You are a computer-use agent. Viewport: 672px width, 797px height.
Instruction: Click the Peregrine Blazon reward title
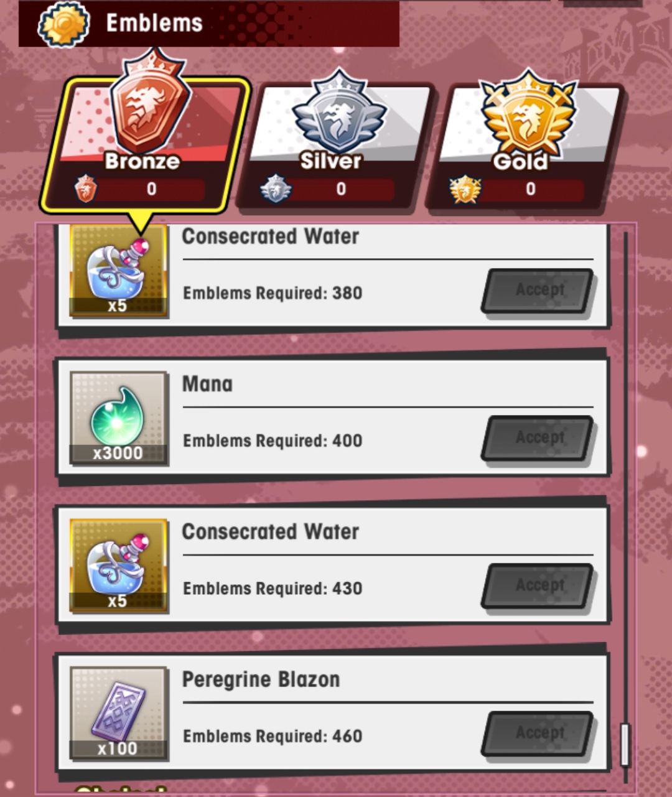coord(261,679)
